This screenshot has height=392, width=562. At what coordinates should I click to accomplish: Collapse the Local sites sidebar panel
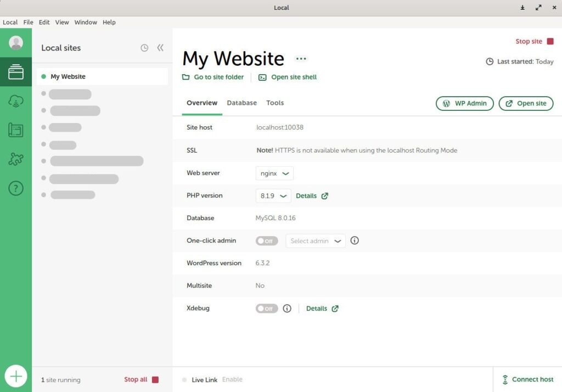click(160, 48)
